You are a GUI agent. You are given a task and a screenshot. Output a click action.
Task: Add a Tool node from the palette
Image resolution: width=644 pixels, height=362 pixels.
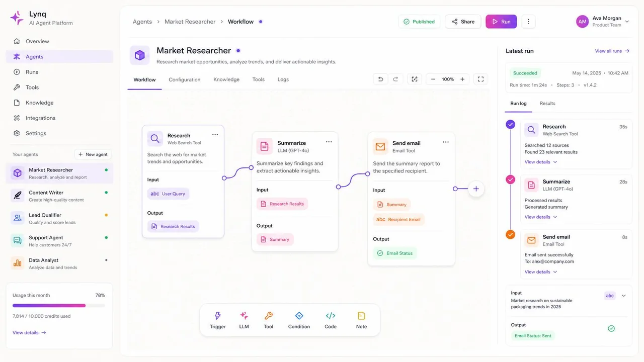[x=269, y=320]
